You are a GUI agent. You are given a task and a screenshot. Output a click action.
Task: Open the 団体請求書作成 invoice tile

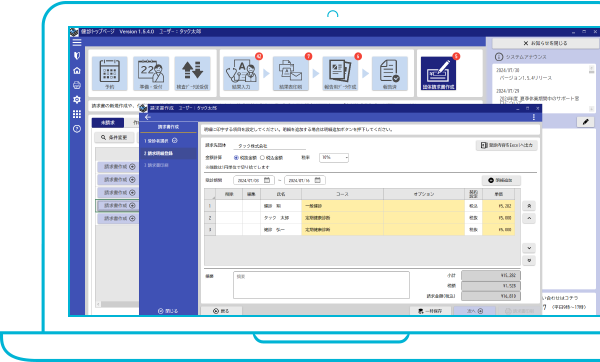point(439,73)
